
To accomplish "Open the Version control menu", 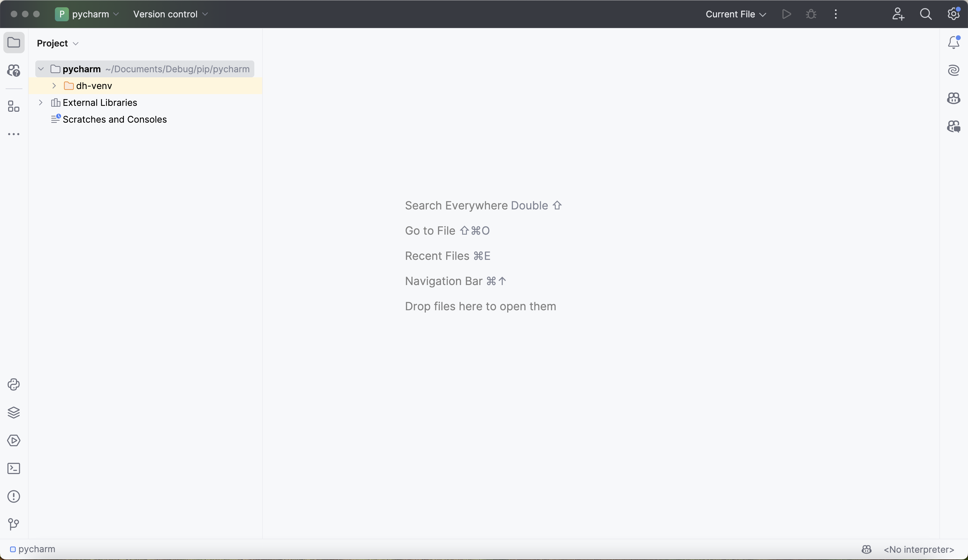I will point(170,14).
